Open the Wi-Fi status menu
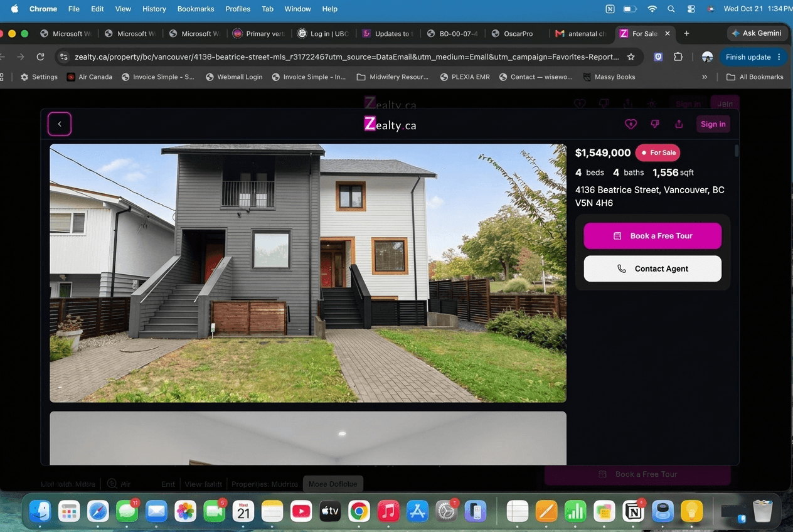 pyautogui.click(x=652, y=9)
